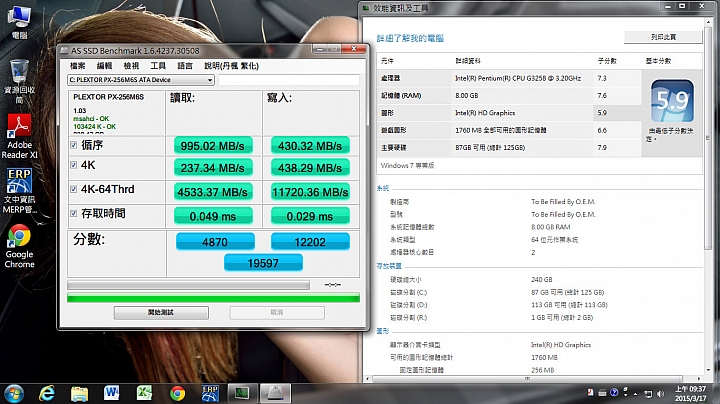This screenshot has width=720, height=404.
Task: Open Microsoft Excel from the taskbar
Action: tap(144, 393)
